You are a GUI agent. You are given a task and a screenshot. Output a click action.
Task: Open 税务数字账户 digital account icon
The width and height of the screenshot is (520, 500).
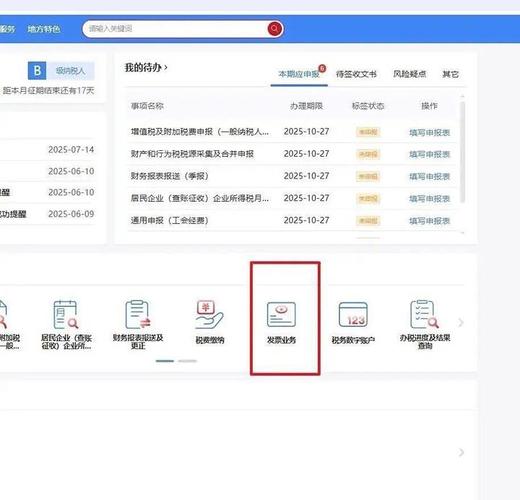tap(353, 323)
